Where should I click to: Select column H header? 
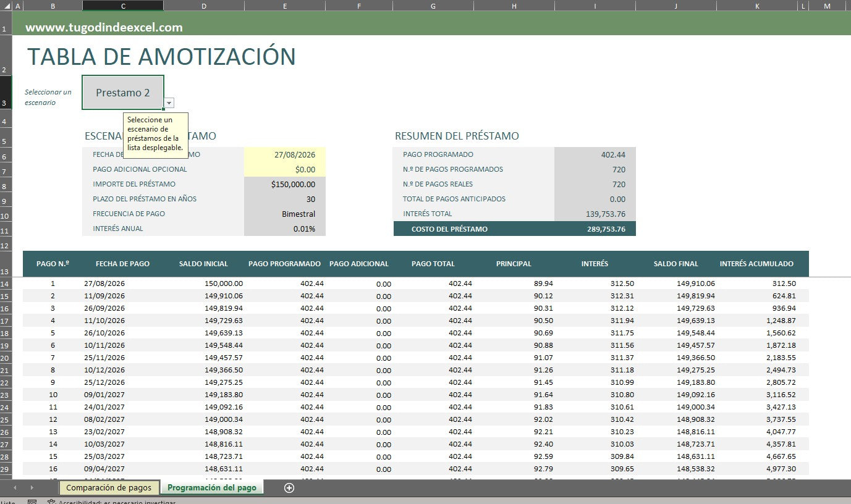[514, 6]
